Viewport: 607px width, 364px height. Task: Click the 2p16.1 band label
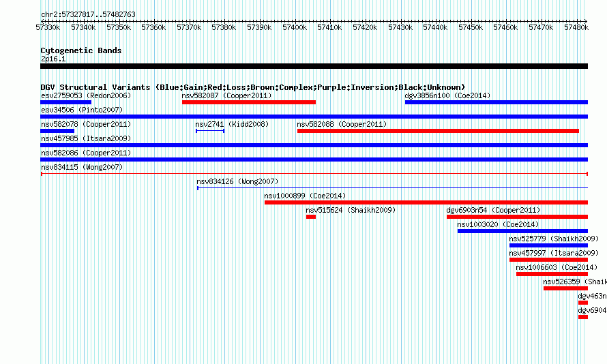(x=53, y=59)
